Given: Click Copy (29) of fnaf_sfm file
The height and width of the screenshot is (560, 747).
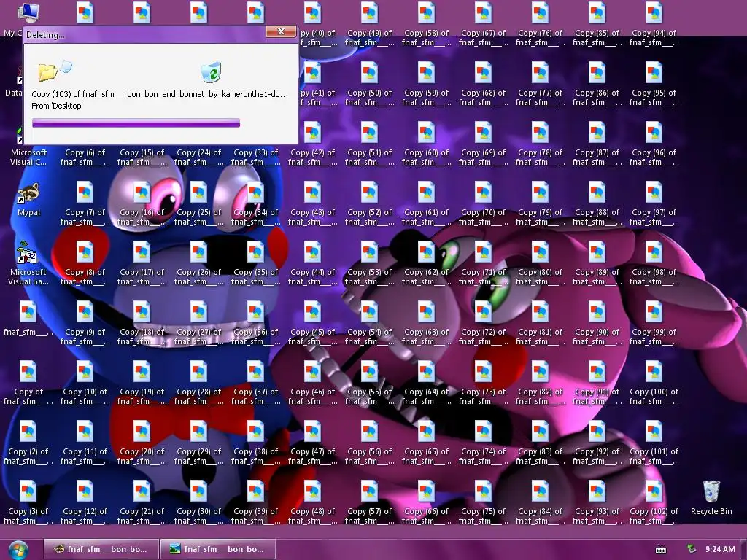Looking at the screenshot, I should (x=198, y=443).
